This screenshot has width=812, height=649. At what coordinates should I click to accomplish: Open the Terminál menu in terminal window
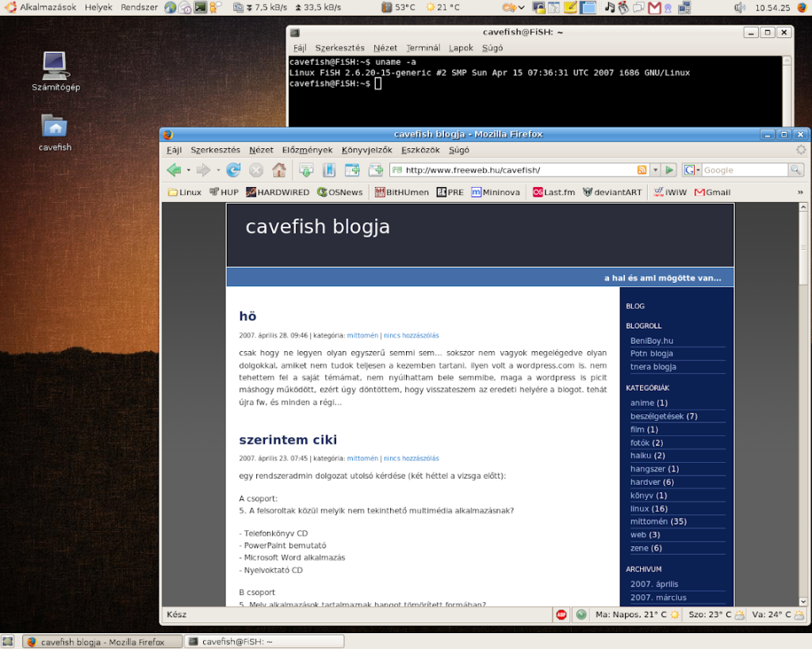click(423, 48)
